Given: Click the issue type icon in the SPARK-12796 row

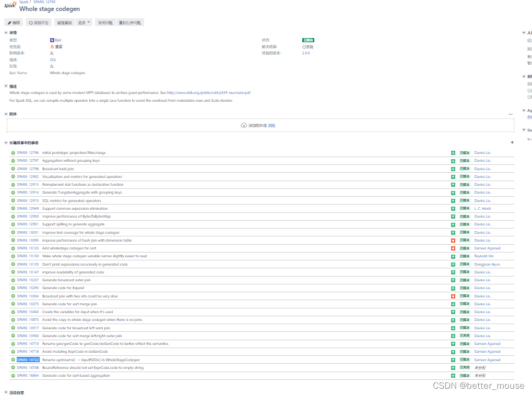Looking at the screenshot, I should coord(453,153).
